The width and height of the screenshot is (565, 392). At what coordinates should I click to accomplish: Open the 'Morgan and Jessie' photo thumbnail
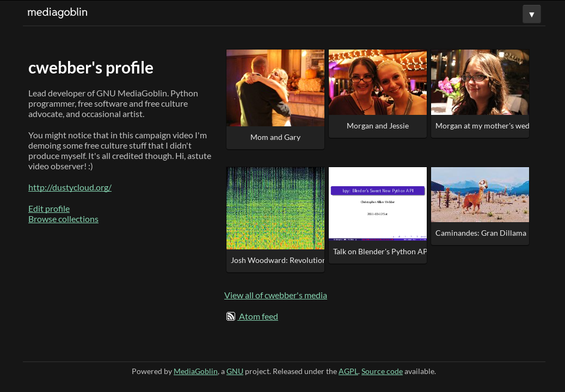[377, 82]
